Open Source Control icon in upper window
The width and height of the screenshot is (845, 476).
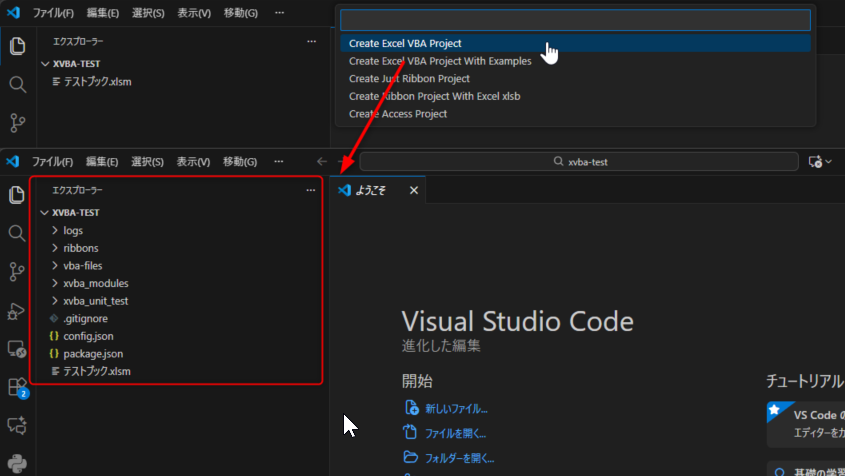pos(18,122)
